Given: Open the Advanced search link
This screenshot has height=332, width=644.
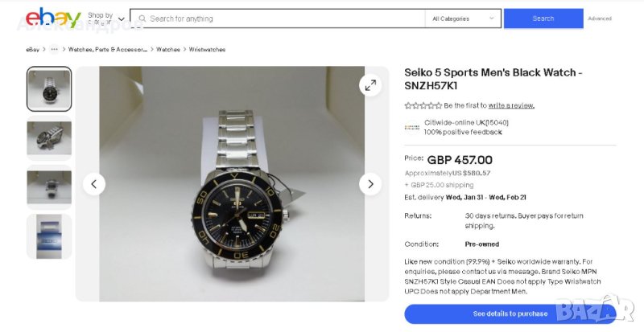Looking at the screenshot, I should (x=600, y=18).
